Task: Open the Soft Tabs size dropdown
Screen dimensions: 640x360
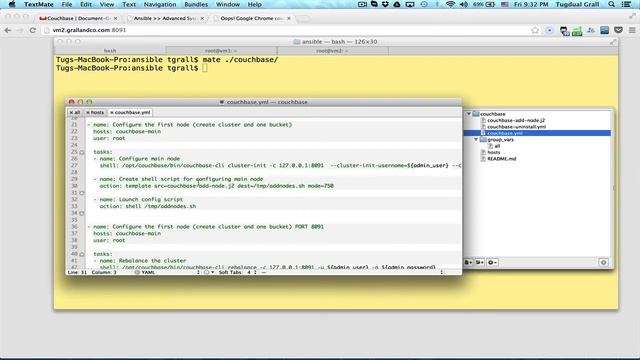Action: pyautogui.click(x=238, y=272)
